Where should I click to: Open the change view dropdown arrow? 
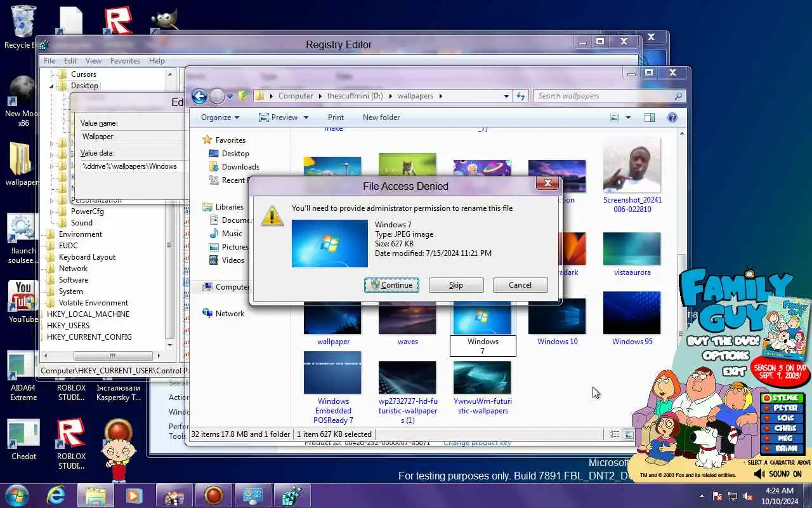pos(629,117)
